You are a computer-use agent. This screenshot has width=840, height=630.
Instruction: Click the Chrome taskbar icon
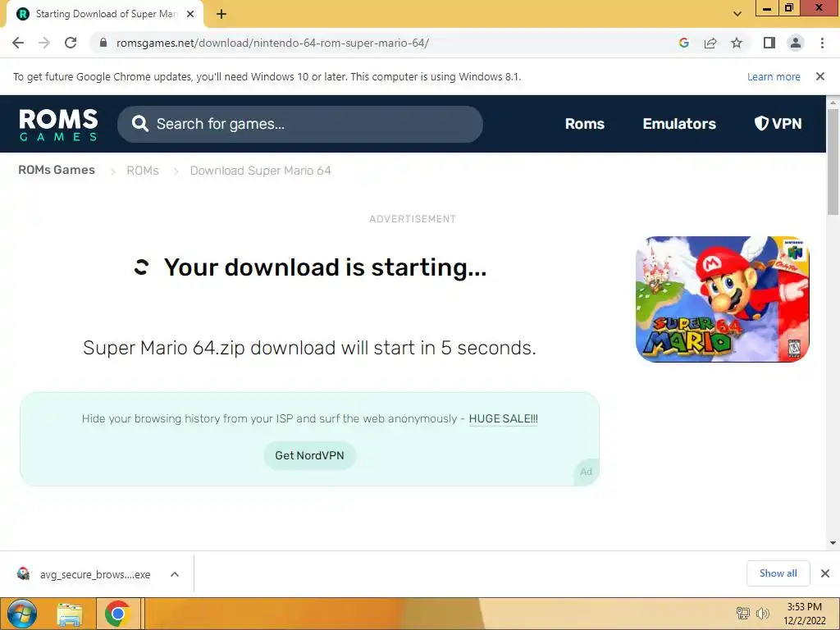pos(118,614)
